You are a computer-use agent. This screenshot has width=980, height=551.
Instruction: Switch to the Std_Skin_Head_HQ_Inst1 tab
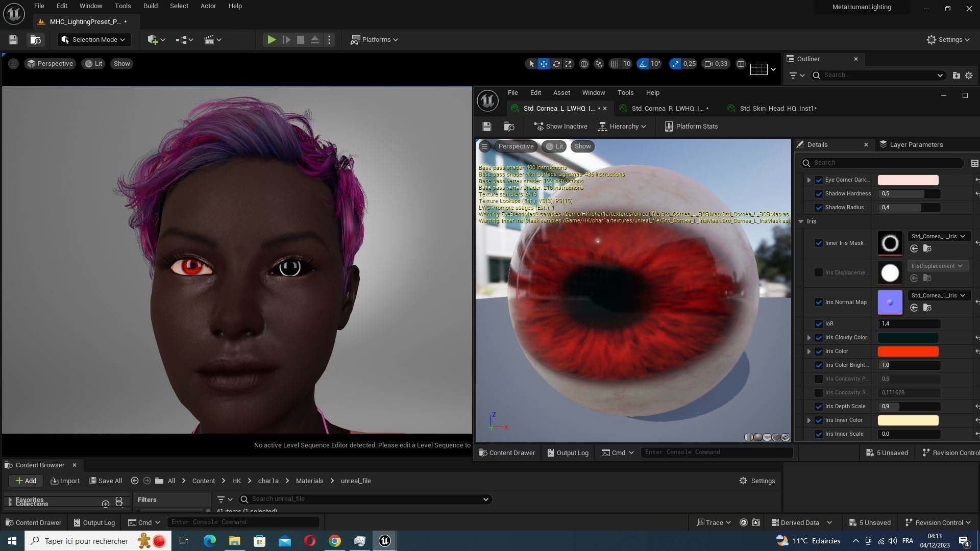pyautogui.click(x=777, y=108)
